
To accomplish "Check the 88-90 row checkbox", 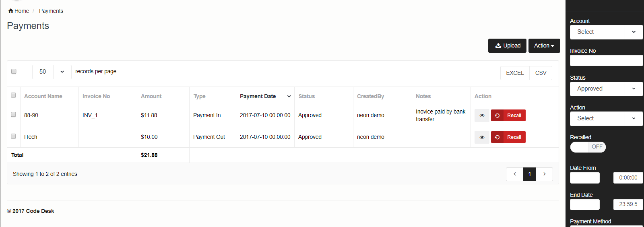I will click(x=13, y=115).
